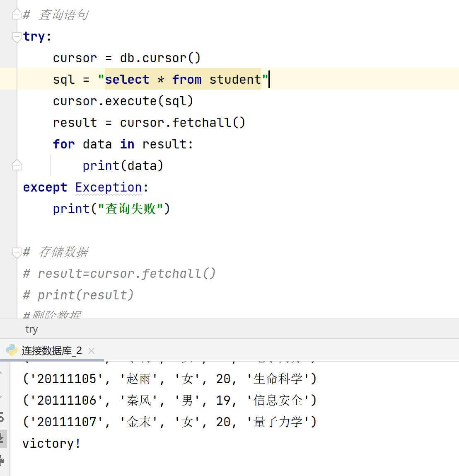Collapse the 查询语句 comment fold marker
Image resolution: width=459 pixels, height=476 pixels.
point(17,15)
